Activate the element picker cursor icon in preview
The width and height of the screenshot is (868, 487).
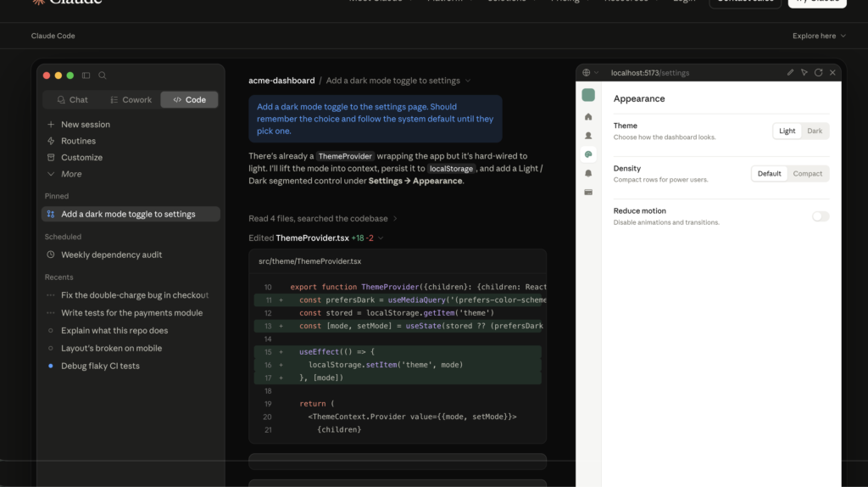(804, 73)
